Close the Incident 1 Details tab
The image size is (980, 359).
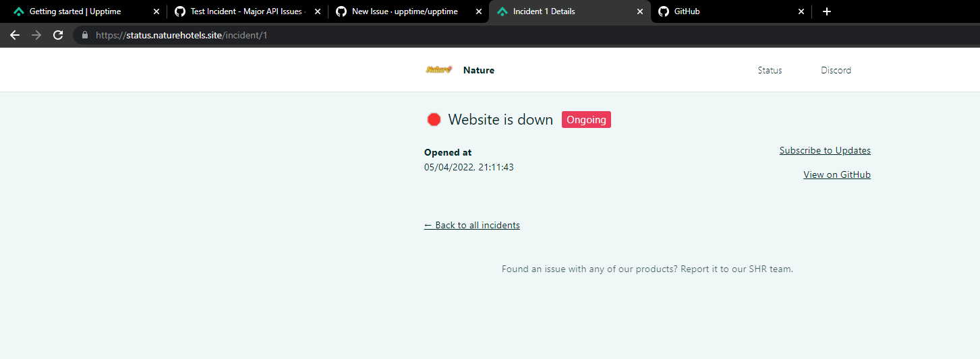point(640,11)
